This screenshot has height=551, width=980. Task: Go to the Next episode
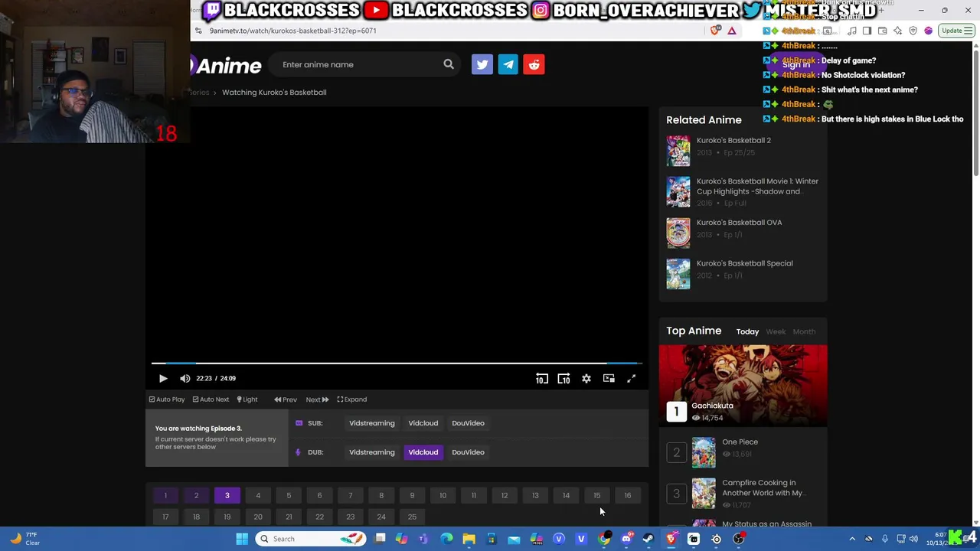[317, 399]
